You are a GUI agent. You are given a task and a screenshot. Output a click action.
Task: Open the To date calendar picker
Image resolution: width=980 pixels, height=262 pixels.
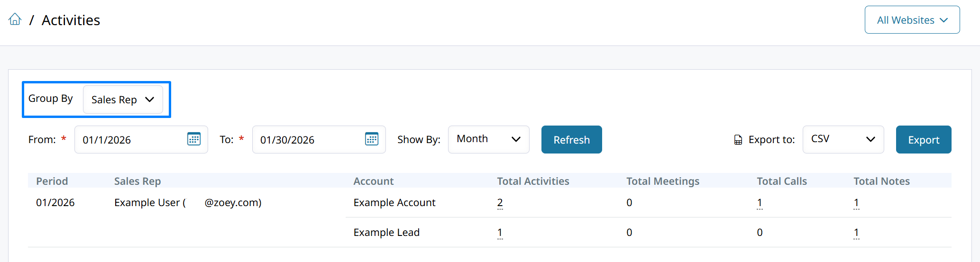click(x=372, y=139)
